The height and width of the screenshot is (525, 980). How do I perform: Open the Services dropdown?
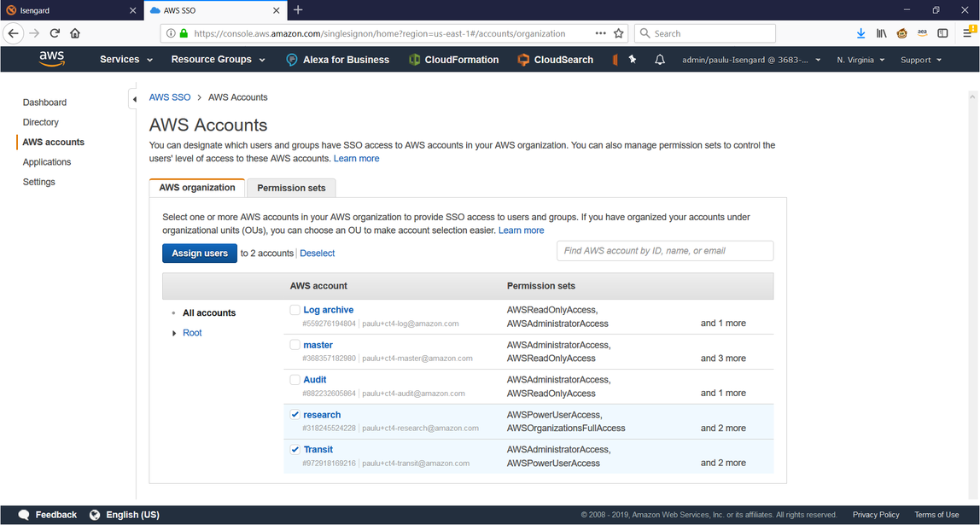coord(126,60)
